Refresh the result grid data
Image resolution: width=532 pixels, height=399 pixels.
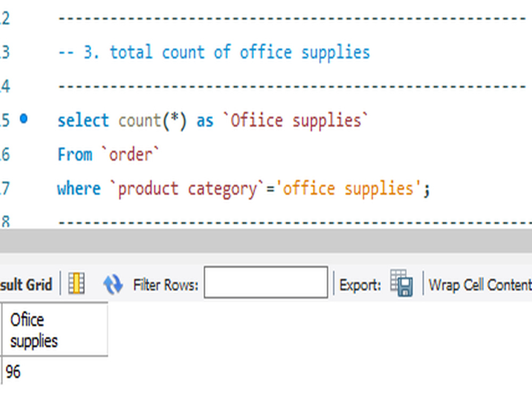113,284
